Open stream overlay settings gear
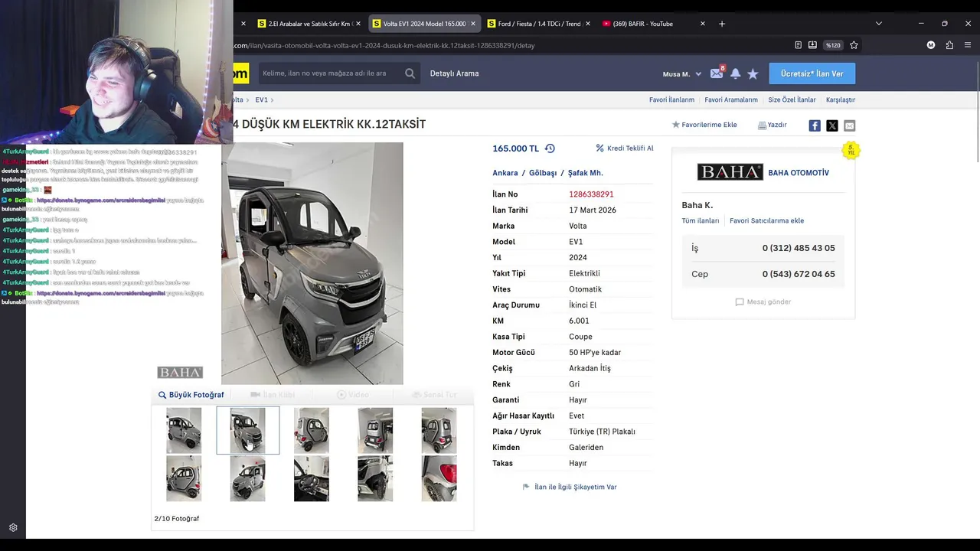Image resolution: width=980 pixels, height=551 pixels. pos(13,527)
